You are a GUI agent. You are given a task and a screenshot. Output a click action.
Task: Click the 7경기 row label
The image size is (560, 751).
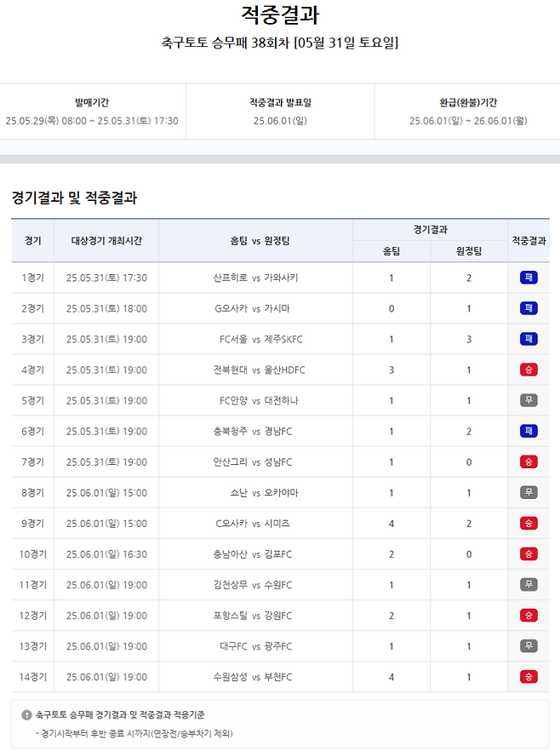(x=32, y=461)
